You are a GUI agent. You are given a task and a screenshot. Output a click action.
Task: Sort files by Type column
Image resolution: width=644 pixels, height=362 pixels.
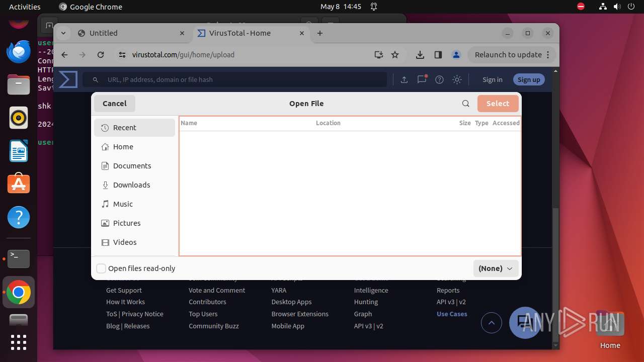coord(481,123)
